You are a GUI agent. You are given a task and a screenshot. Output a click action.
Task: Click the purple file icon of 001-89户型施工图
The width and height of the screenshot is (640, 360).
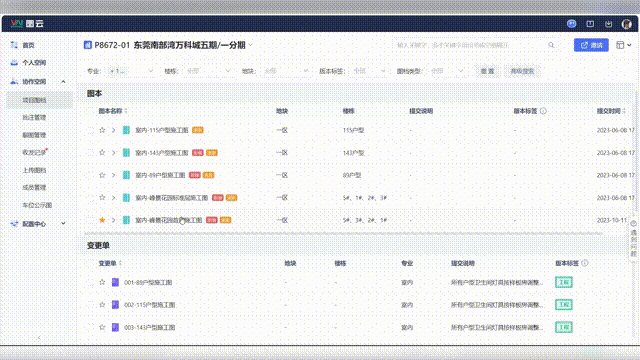pos(116,282)
